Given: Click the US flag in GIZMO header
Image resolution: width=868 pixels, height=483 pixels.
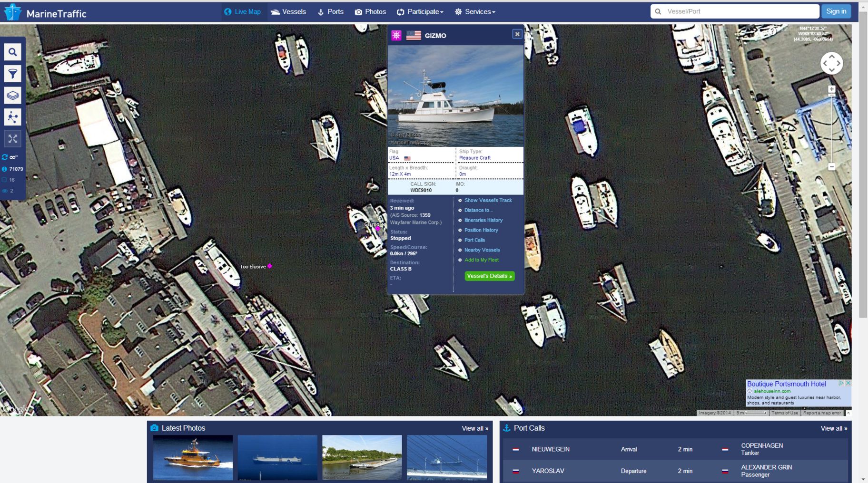Looking at the screenshot, I should [414, 35].
